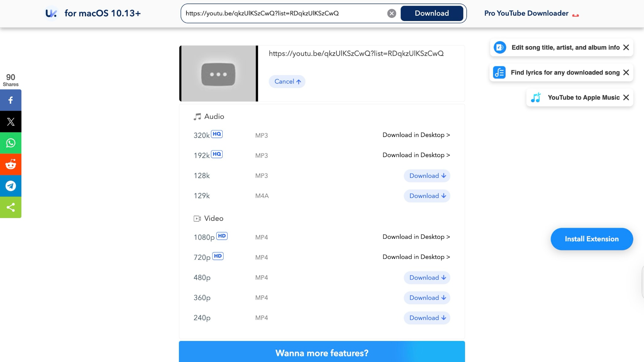Open Download in Desktop for 320k MP3
The image size is (644, 362).
(416, 135)
